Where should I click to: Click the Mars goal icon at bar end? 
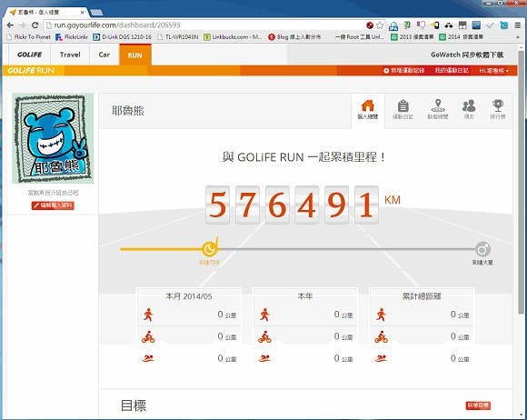click(482, 249)
